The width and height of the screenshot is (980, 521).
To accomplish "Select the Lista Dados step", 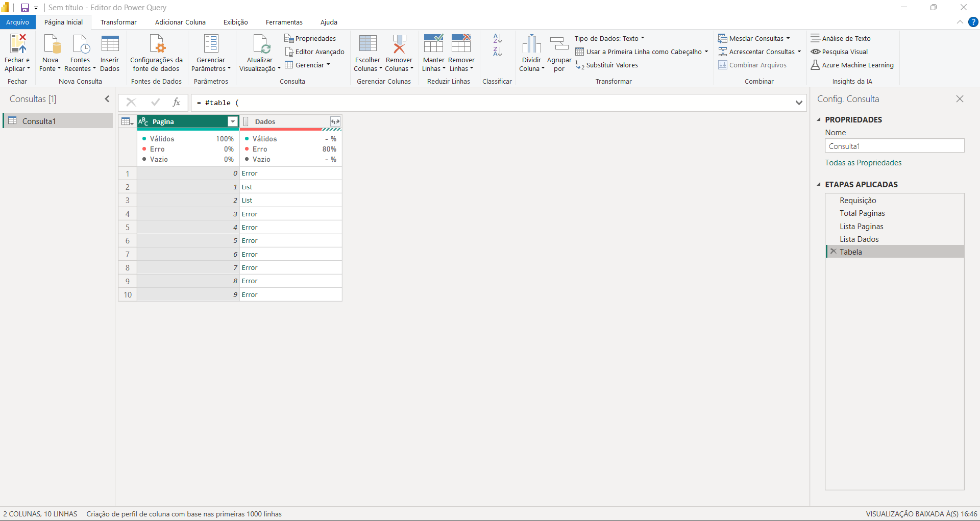I will (x=895, y=239).
